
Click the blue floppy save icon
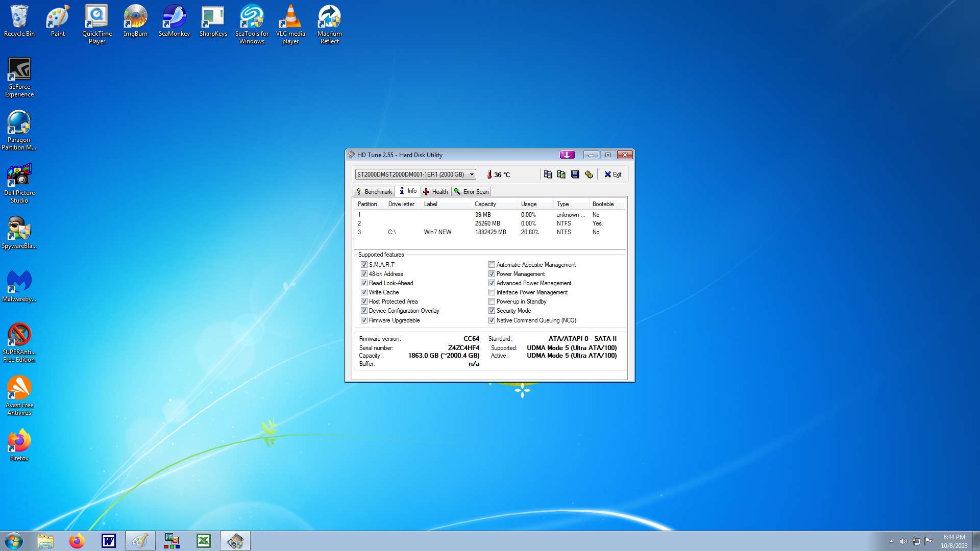(x=575, y=174)
